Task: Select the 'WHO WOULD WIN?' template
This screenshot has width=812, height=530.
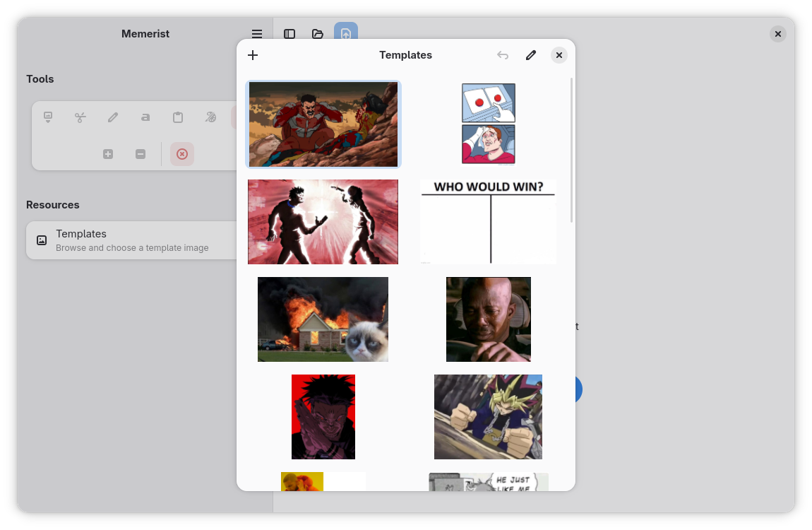Action: coord(489,222)
